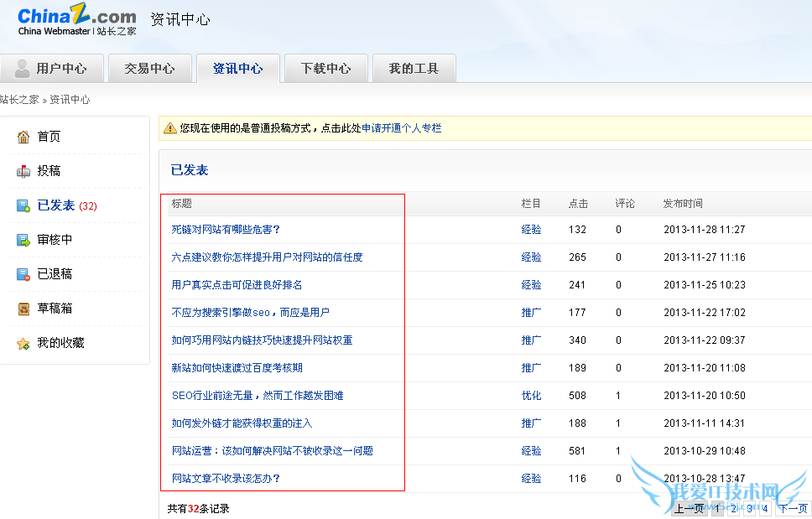Click the house icon next to 首页
Image resolution: width=812 pixels, height=519 pixels.
point(23,137)
